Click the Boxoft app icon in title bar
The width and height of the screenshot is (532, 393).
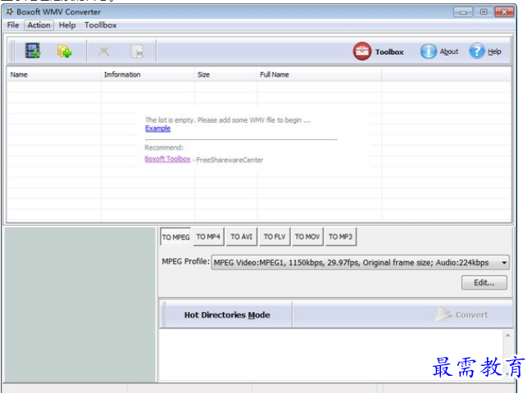(10, 11)
